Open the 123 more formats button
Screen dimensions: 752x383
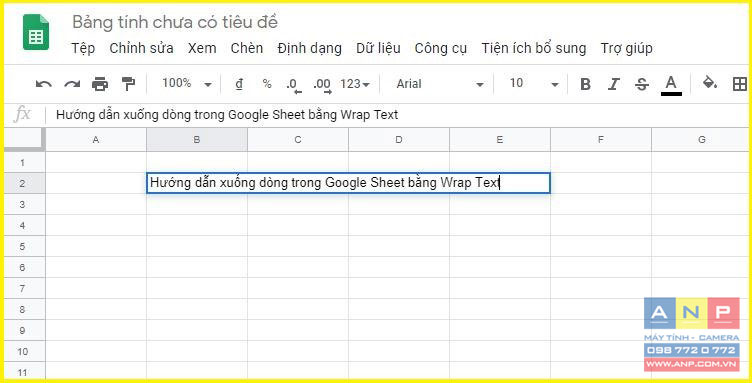[x=355, y=84]
